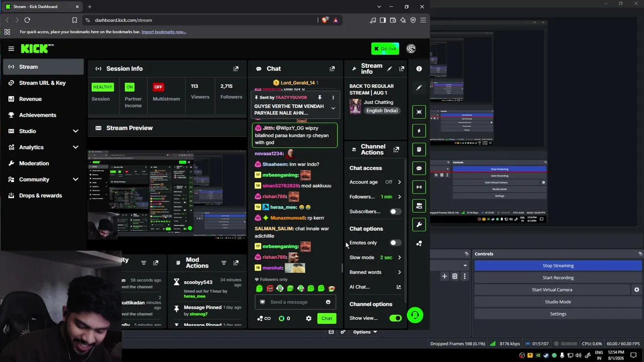This screenshot has height=362, width=644.
Task: Expand the Studio sidebar section
Action: 75,131
